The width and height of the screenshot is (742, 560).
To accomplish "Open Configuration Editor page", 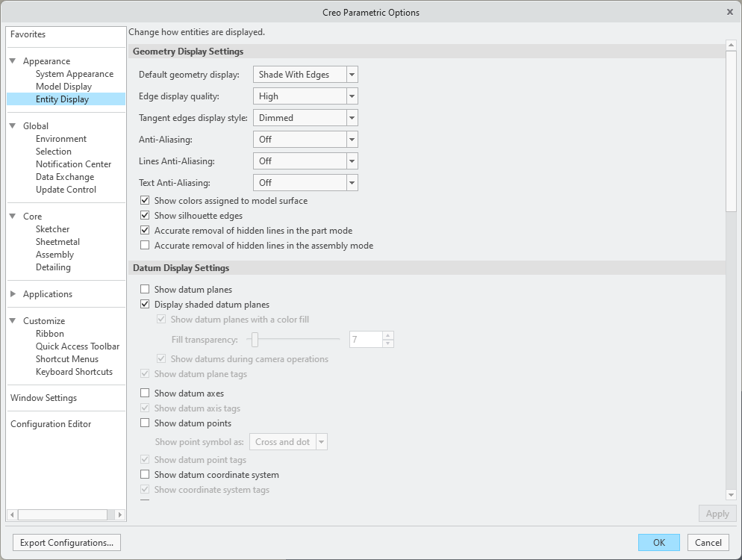I will click(x=51, y=424).
